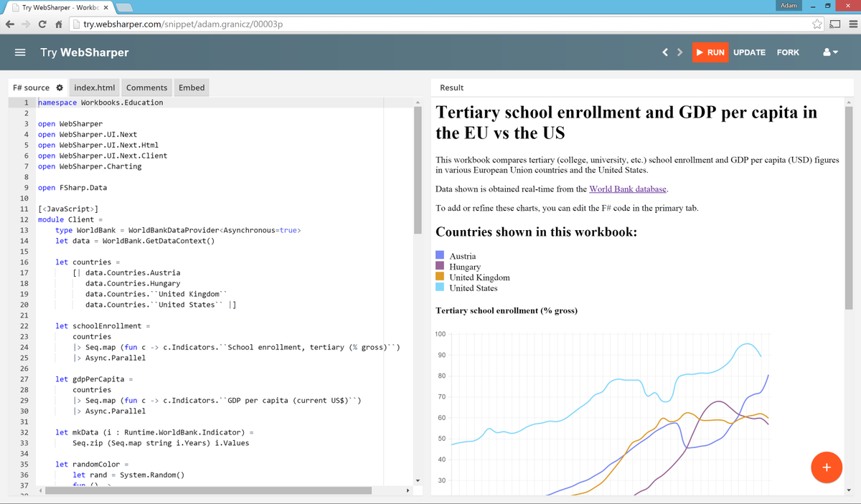Screen dimensions: 861x504
Task: Go to previous snippet version arrow
Action: pos(666,52)
